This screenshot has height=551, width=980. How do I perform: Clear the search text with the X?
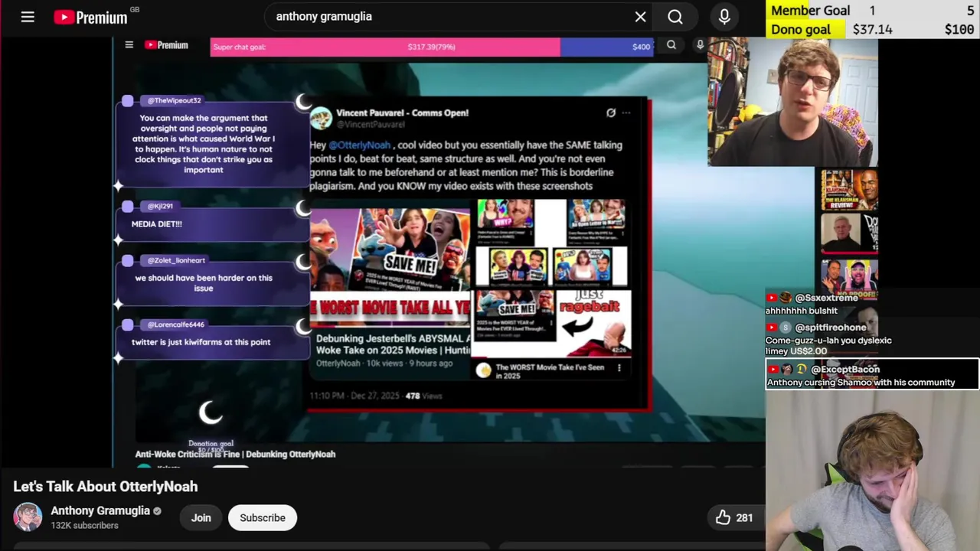coord(640,16)
